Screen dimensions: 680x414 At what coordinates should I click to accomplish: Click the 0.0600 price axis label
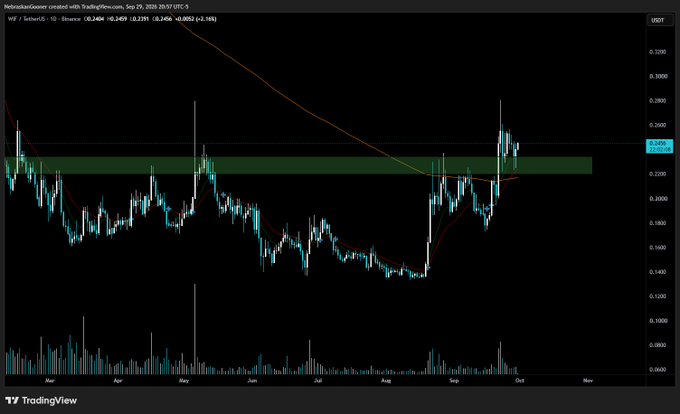(658, 370)
